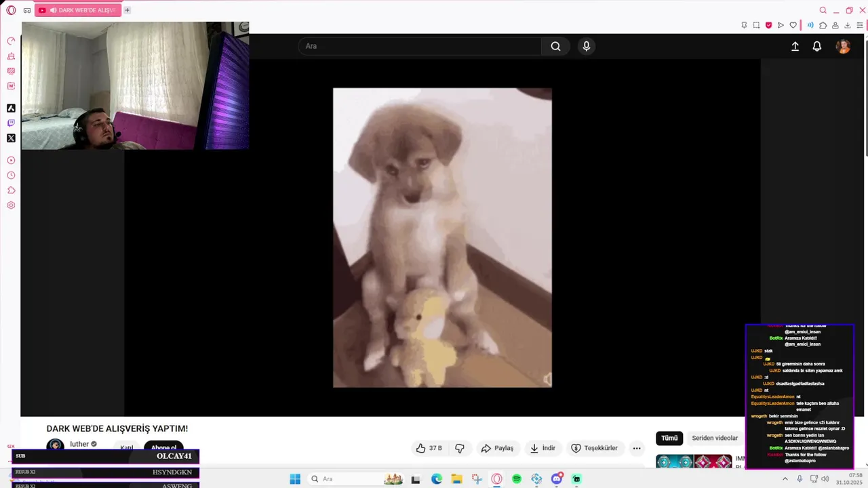
Task: Open the red ad-blocker shield icon
Action: 768,26
